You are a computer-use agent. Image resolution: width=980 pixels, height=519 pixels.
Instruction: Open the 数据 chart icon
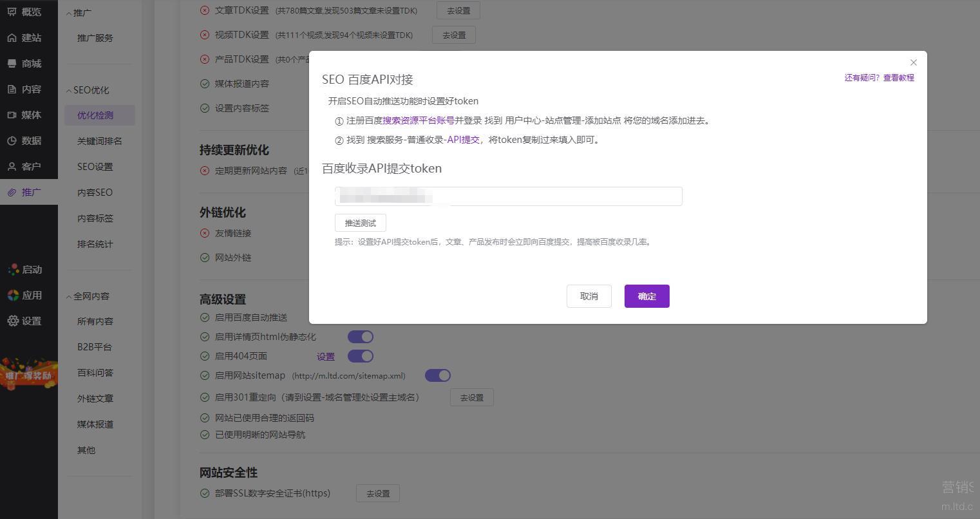[x=12, y=141]
